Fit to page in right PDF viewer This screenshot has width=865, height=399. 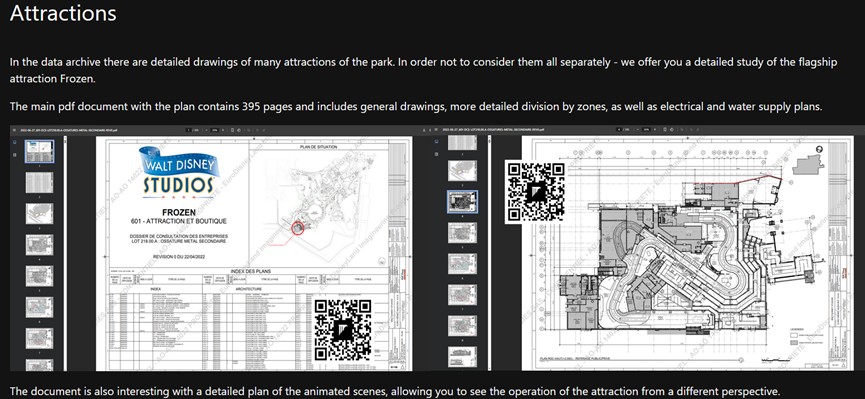point(665,129)
